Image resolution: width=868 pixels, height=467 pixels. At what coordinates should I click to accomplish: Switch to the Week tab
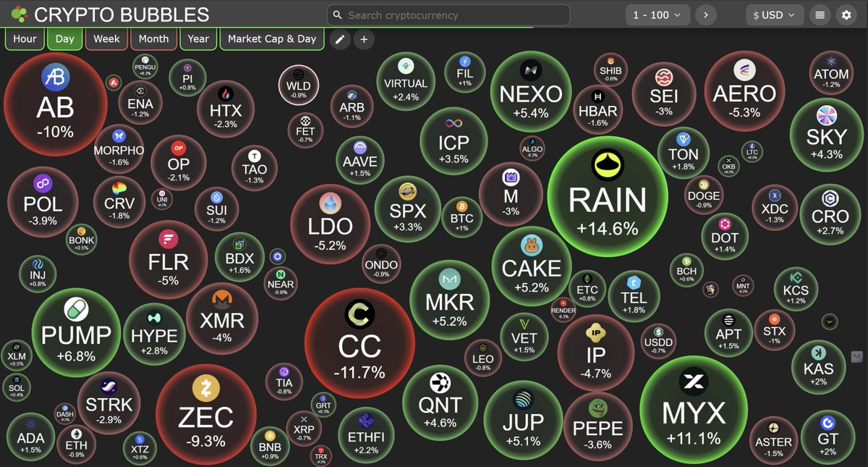click(x=106, y=39)
